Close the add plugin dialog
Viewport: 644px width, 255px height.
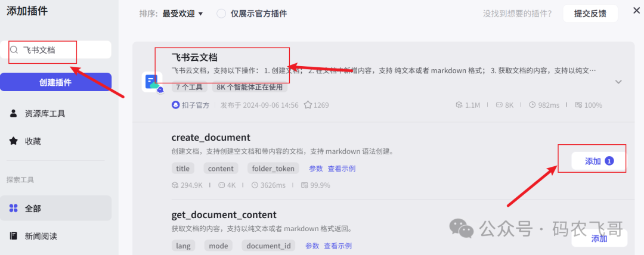click(x=636, y=11)
